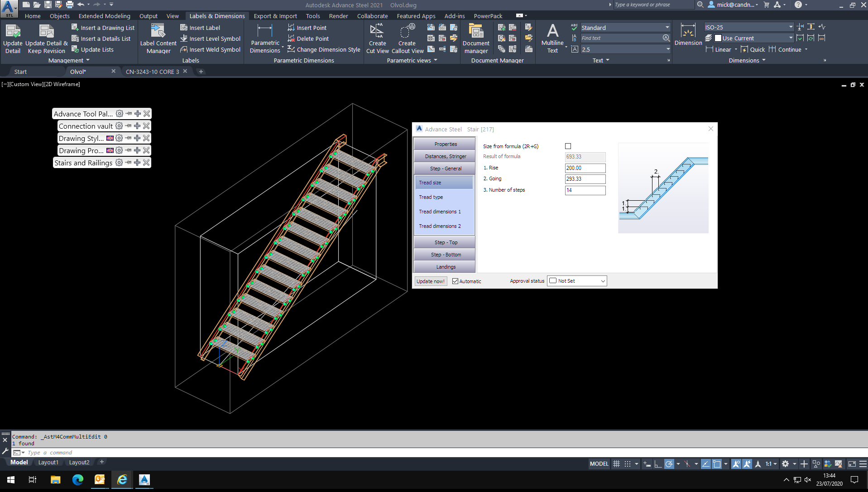This screenshot has width=868, height=492.
Task: Click the Rise value input field
Action: 585,168
